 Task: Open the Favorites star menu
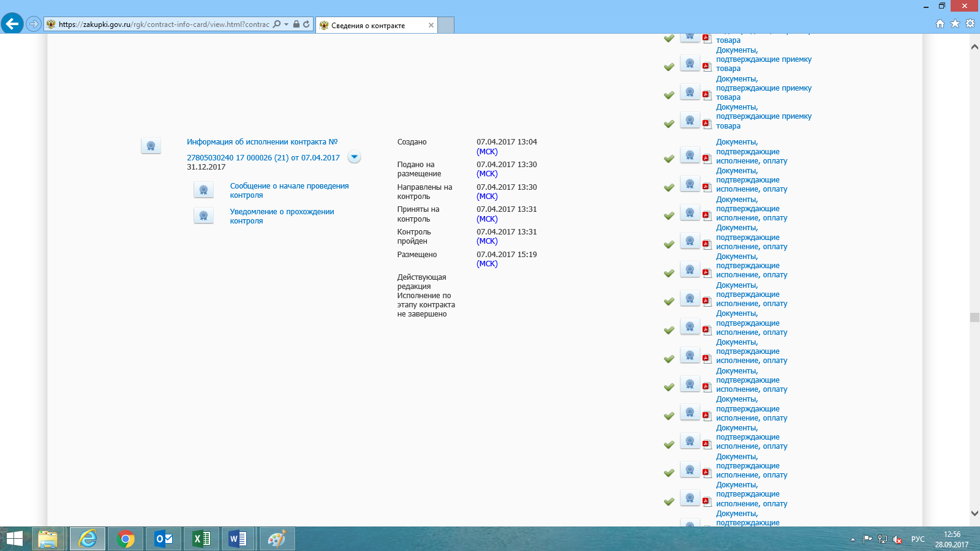955,24
